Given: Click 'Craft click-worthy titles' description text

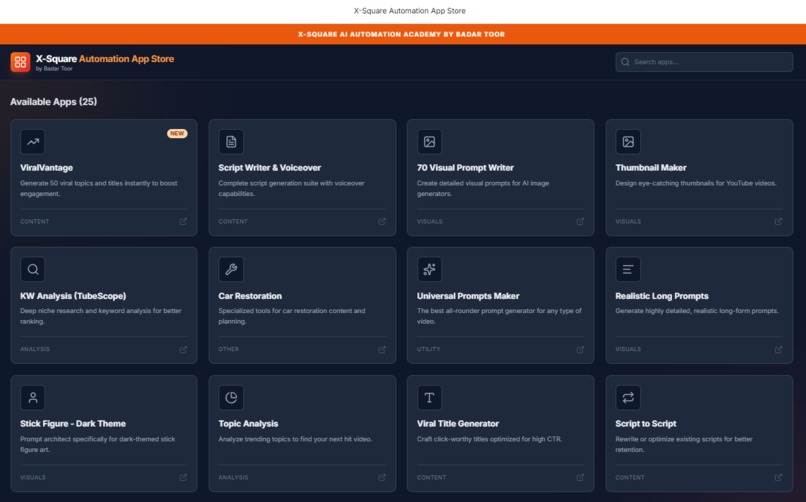Looking at the screenshot, I should 489,439.
